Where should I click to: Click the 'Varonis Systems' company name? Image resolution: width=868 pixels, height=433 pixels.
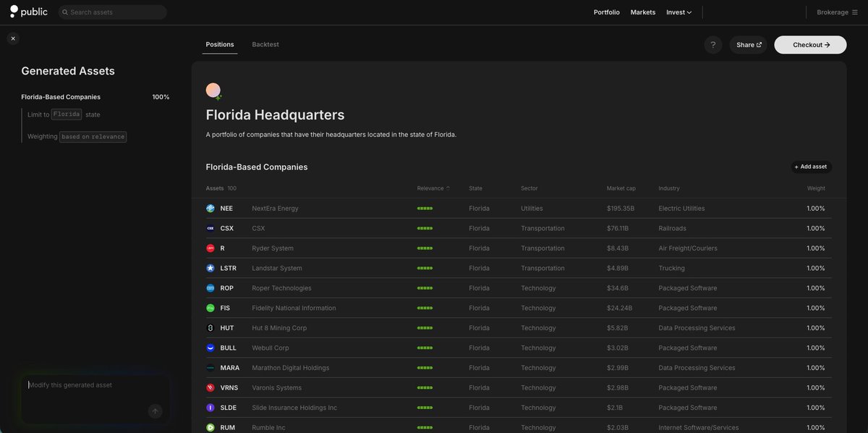pyautogui.click(x=277, y=387)
